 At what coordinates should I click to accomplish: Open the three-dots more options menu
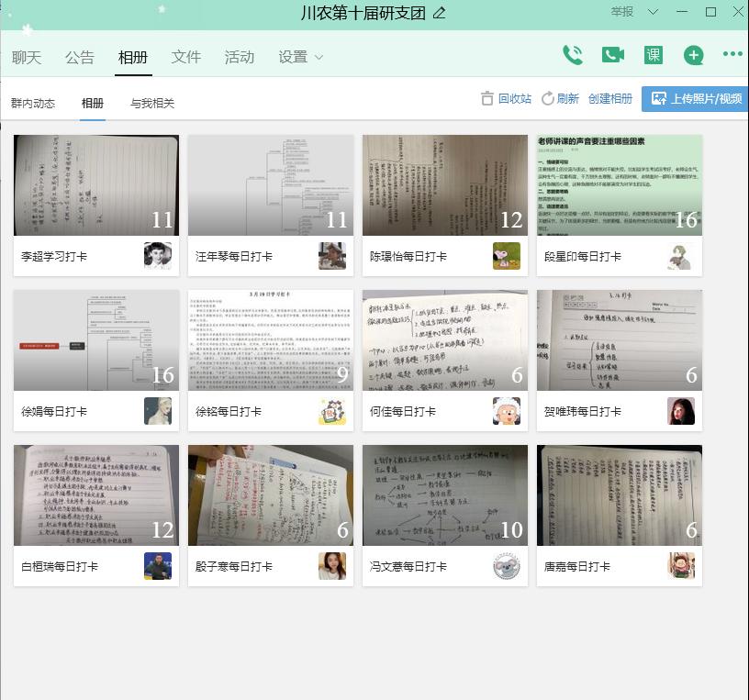click(732, 55)
